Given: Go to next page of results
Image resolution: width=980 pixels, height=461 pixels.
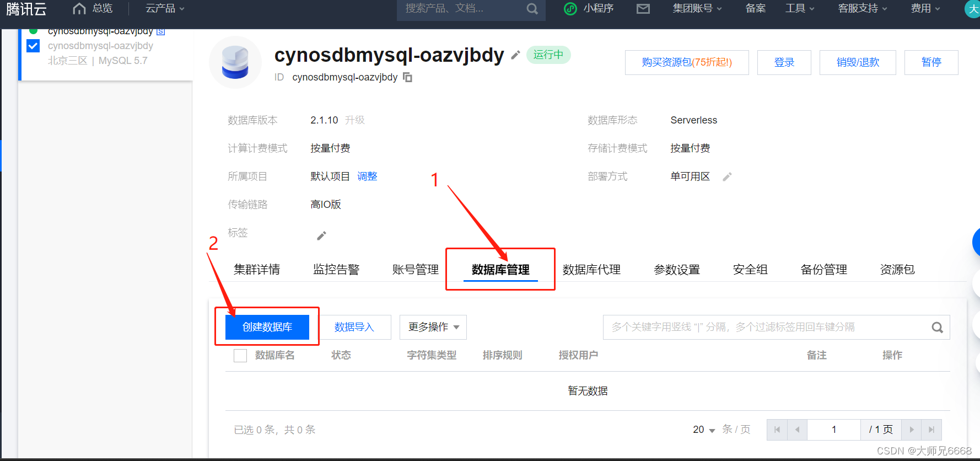Looking at the screenshot, I should pyautogui.click(x=911, y=430).
